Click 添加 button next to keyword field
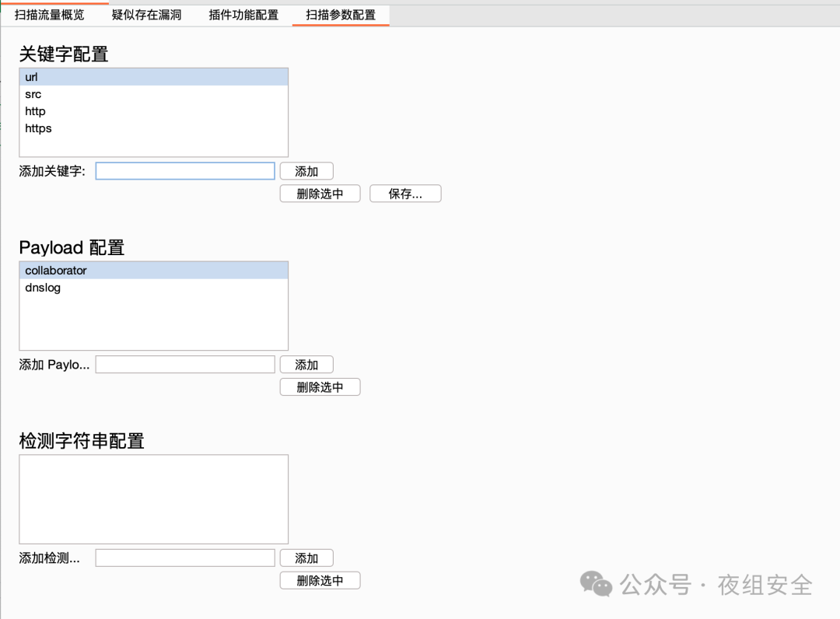840x619 pixels. click(306, 171)
